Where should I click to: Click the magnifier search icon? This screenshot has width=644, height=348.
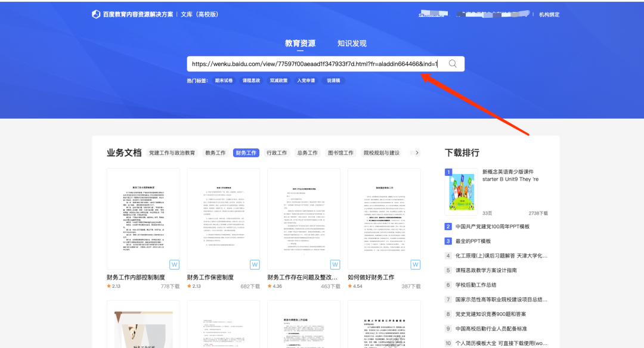[453, 64]
